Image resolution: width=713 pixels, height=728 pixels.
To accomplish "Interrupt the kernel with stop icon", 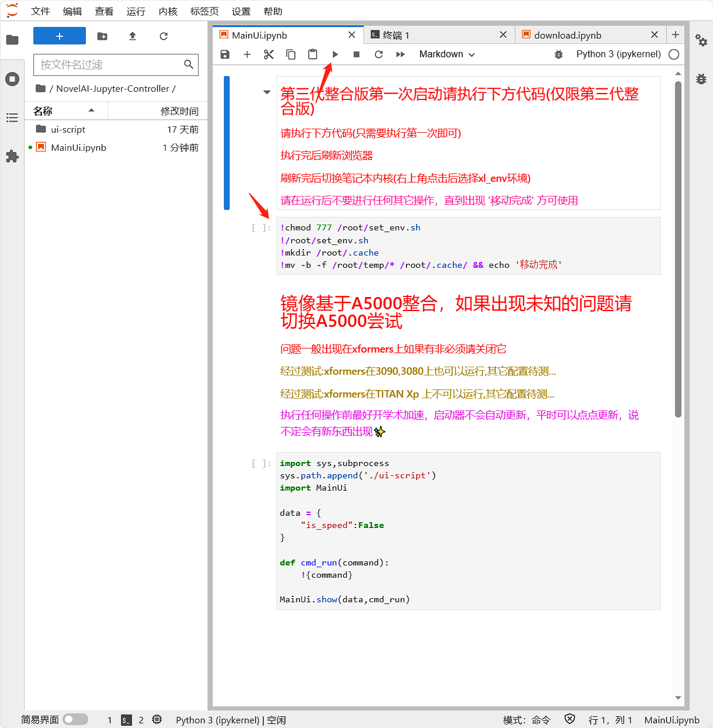I will (356, 54).
